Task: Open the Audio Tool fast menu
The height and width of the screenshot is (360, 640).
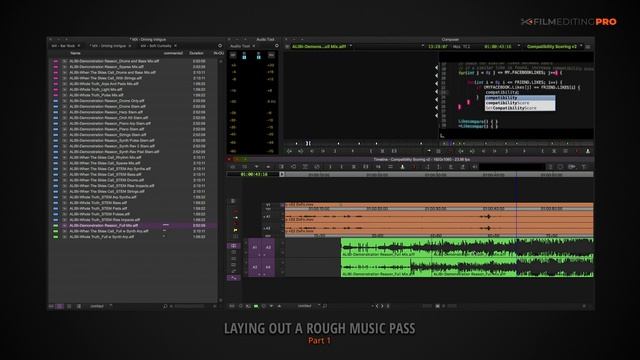Action: [x=276, y=46]
